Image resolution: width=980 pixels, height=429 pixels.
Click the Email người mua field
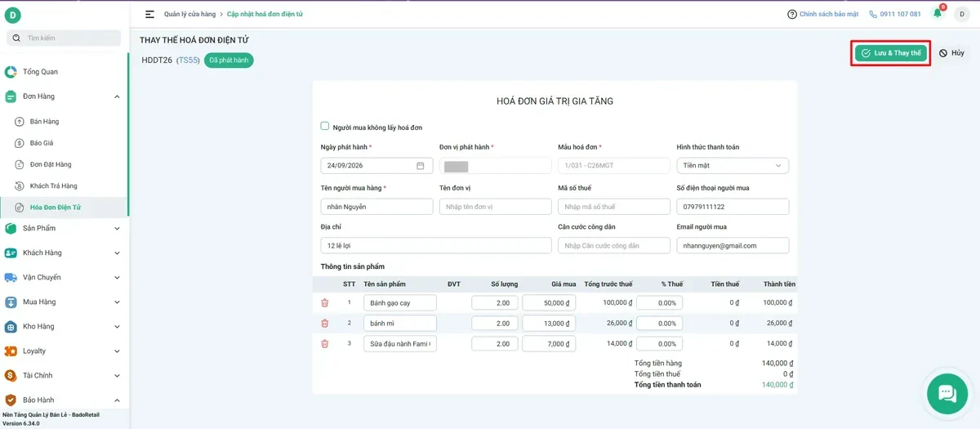point(733,245)
